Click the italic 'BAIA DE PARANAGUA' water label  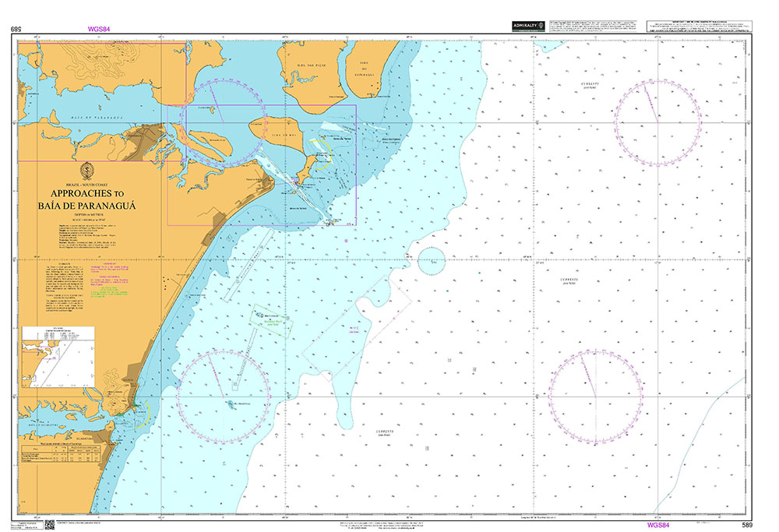(97, 118)
